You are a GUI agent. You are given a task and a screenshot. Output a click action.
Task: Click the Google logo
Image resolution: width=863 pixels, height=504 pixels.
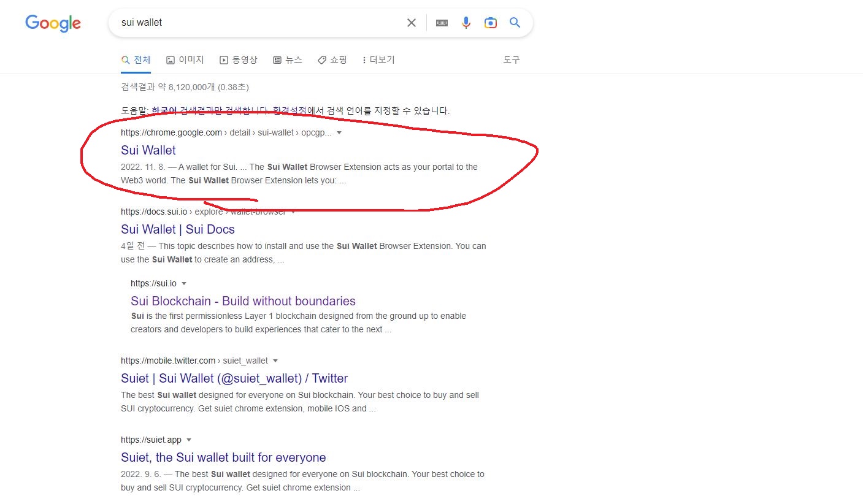(53, 23)
